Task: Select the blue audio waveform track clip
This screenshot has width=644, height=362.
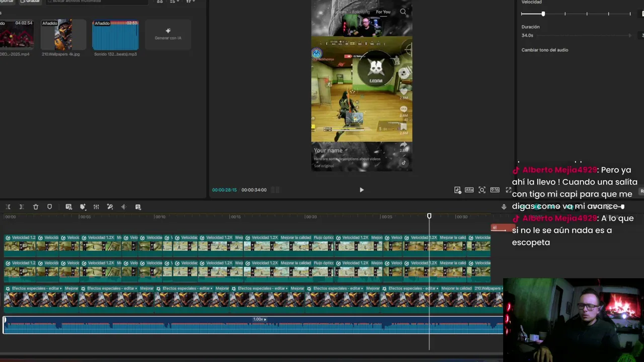Action: (x=253, y=324)
